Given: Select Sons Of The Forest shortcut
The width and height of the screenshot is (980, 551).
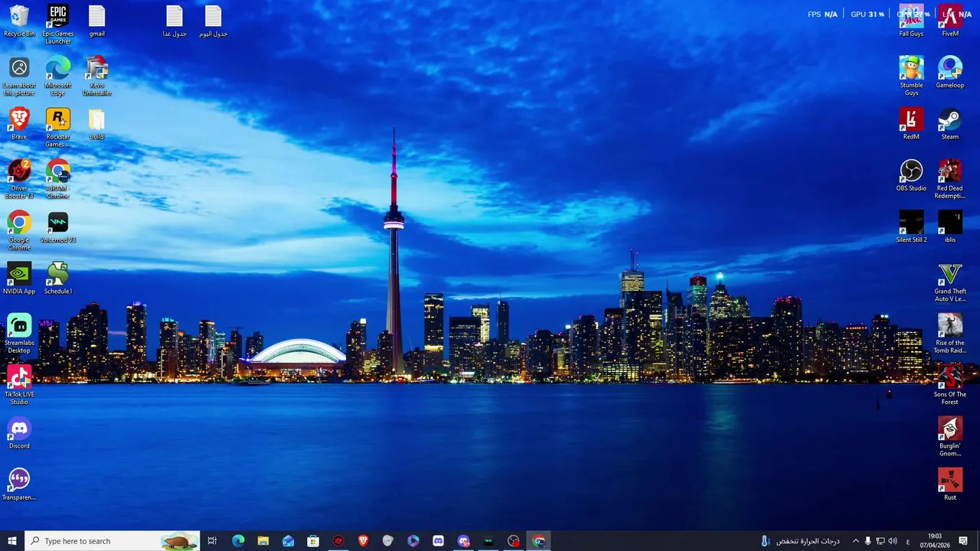Looking at the screenshot, I should pos(950,385).
